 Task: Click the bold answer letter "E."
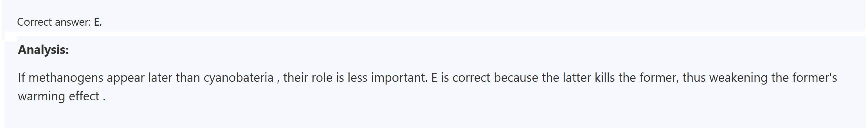point(98,22)
